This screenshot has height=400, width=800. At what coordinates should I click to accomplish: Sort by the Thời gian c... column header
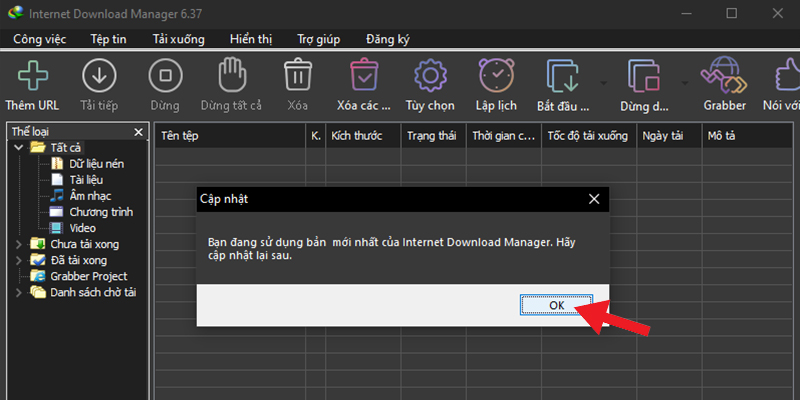point(504,136)
